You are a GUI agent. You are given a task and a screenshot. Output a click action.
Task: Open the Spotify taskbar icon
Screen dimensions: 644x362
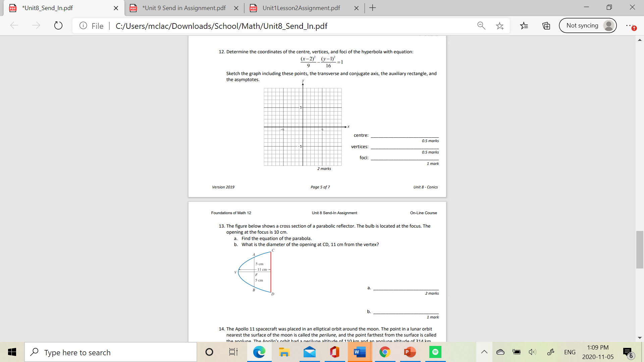click(435, 352)
